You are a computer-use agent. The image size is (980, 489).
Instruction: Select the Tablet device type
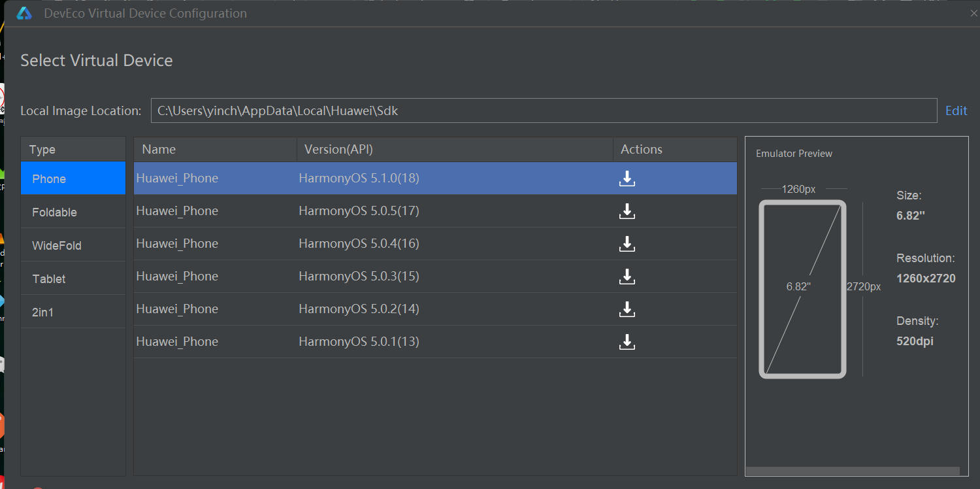click(73, 278)
